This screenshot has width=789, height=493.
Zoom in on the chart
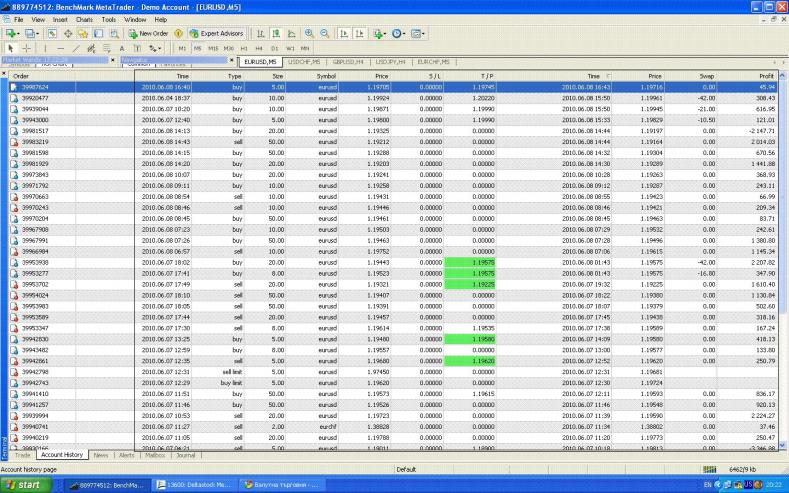[309, 34]
